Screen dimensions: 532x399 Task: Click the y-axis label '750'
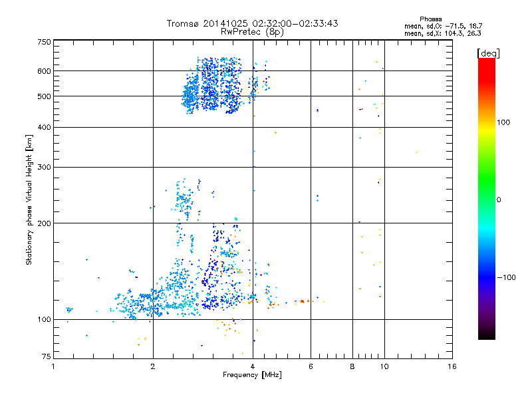click(44, 42)
